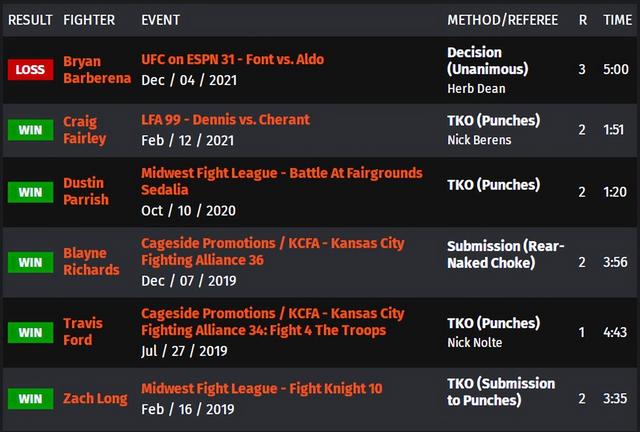The width and height of the screenshot is (640, 432).
Task: Click the RESULT column header
Action: pos(30,20)
